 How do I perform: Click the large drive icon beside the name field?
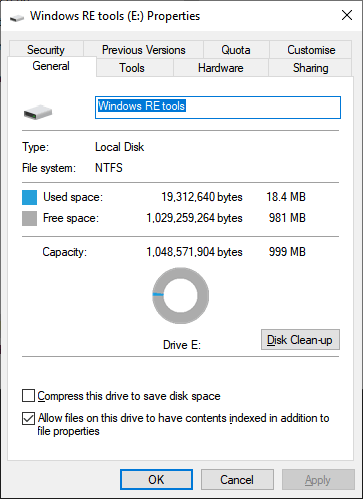[x=38, y=112]
